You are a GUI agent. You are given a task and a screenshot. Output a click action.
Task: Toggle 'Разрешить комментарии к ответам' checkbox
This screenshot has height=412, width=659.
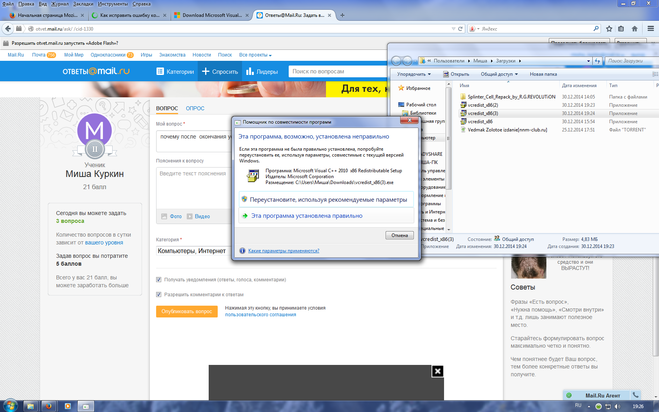coord(158,295)
